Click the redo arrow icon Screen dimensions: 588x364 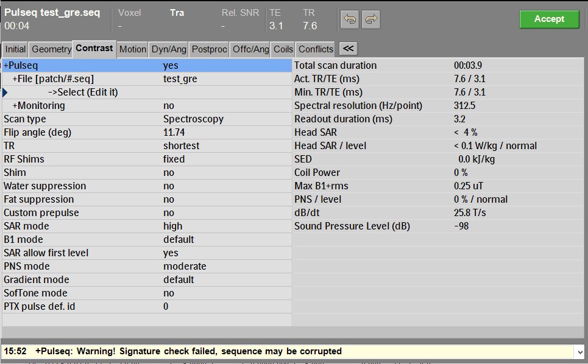[371, 19]
